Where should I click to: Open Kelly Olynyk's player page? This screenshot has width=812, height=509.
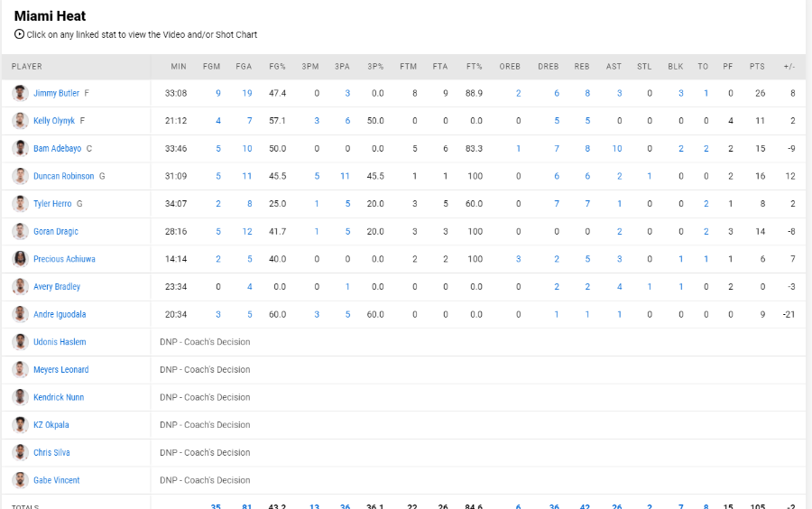[x=54, y=121]
